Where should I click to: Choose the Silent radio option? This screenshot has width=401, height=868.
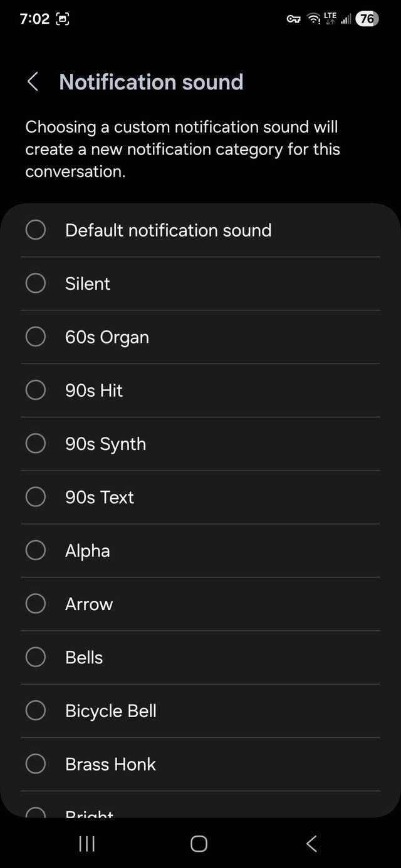tap(36, 283)
